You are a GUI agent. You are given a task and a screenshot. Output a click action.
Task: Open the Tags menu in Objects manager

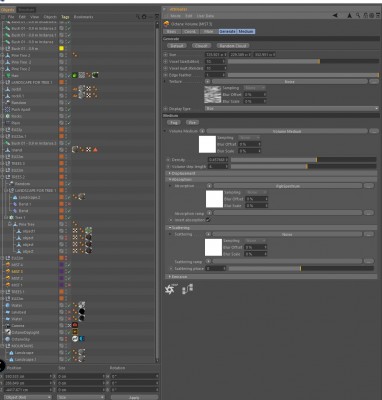(x=65, y=17)
